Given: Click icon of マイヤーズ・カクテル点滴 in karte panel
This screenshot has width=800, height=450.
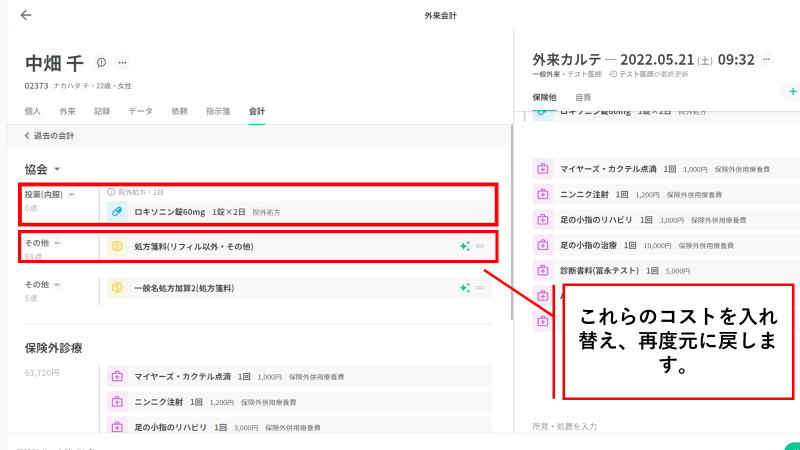Looking at the screenshot, I should coord(542,169).
